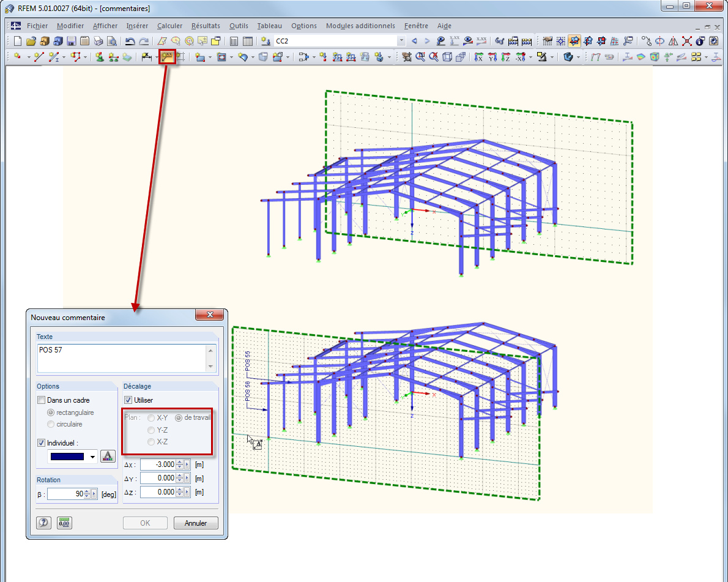This screenshot has height=582, width=728.
Task: Choose the X-Z plane radio button
Action: pos(151,442)
